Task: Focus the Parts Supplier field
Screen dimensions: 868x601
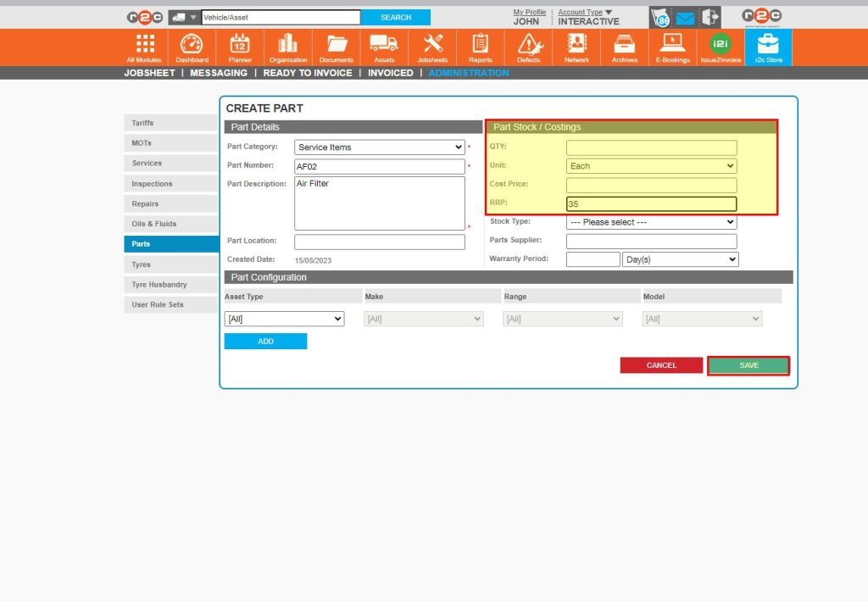Action: 652,242
